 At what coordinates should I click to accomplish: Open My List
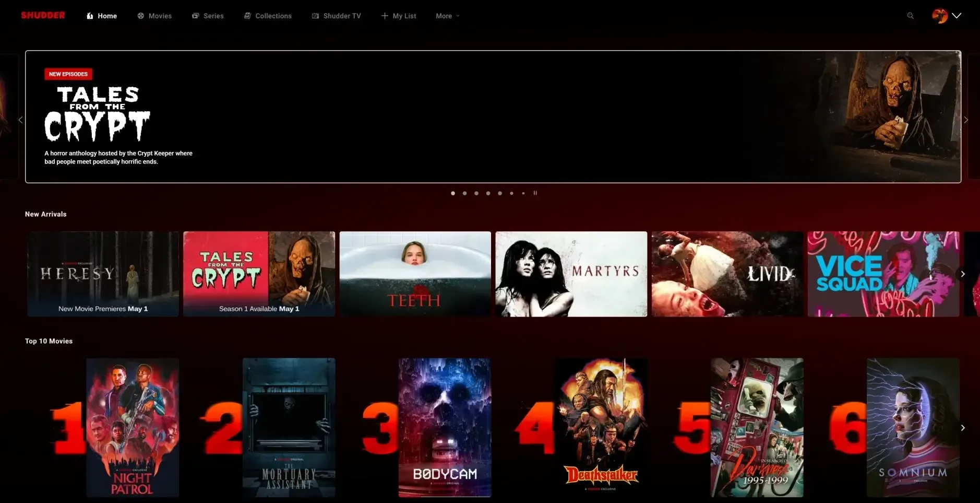coord(399,16)
